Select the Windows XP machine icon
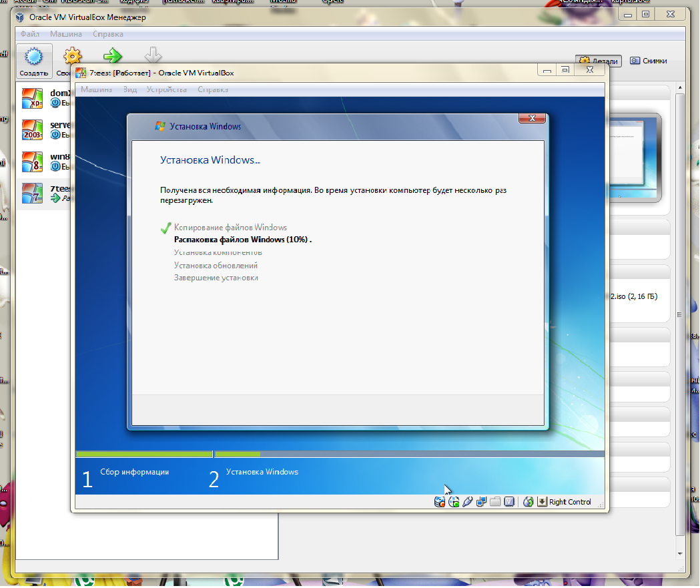This screenshot has height=588, width=700. point(32,98)
